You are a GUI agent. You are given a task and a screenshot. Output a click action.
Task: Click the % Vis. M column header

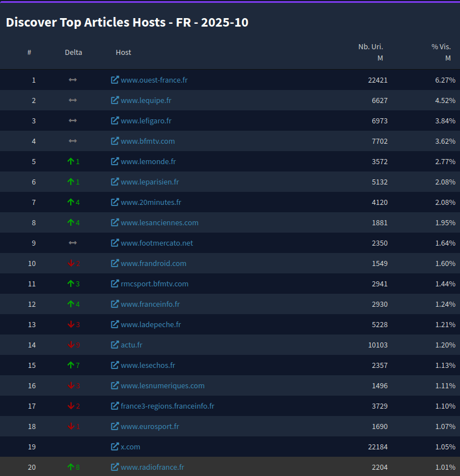[x=441, y=52]
